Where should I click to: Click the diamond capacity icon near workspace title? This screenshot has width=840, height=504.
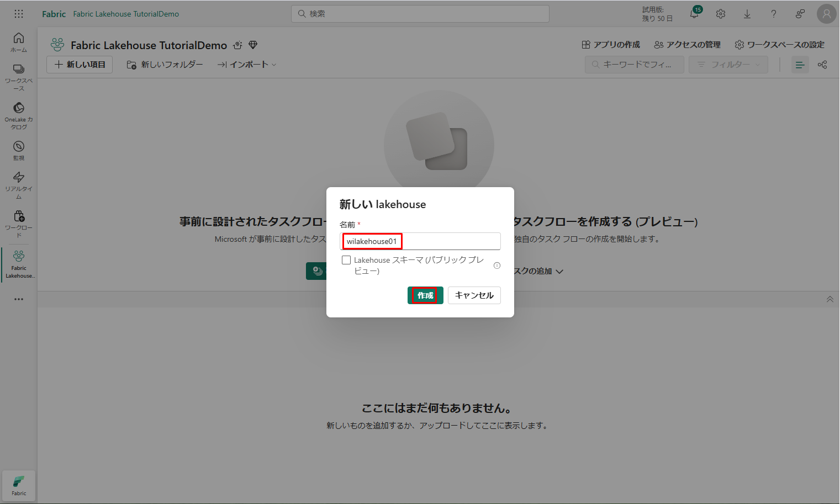[253, 45]
